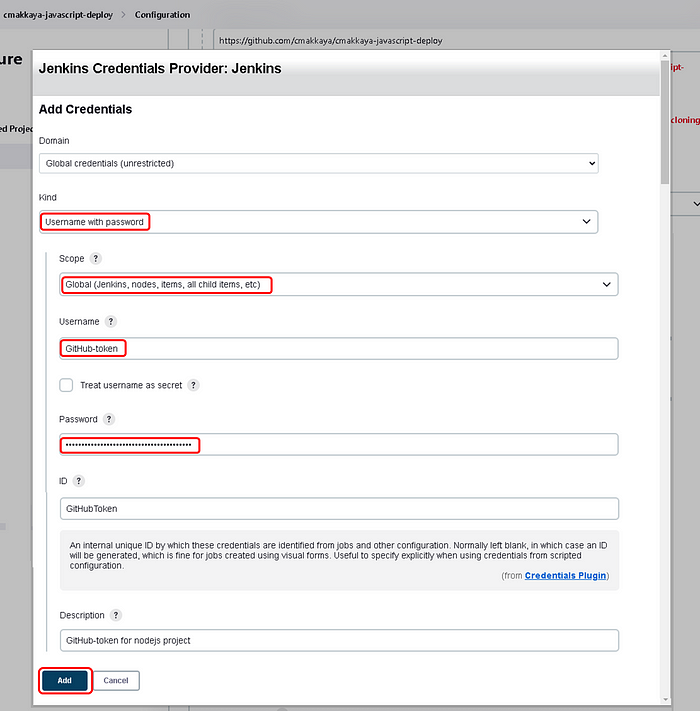Open the Credentials Plugin link
The width and height of the screenshot is (700, 711).
565,575
